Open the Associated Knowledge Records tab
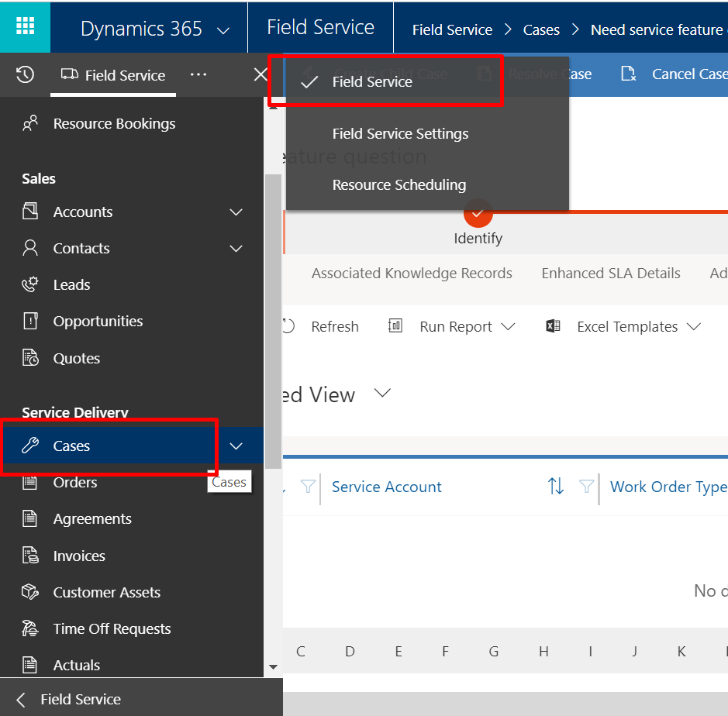728x716 pixels. (412, 273)
